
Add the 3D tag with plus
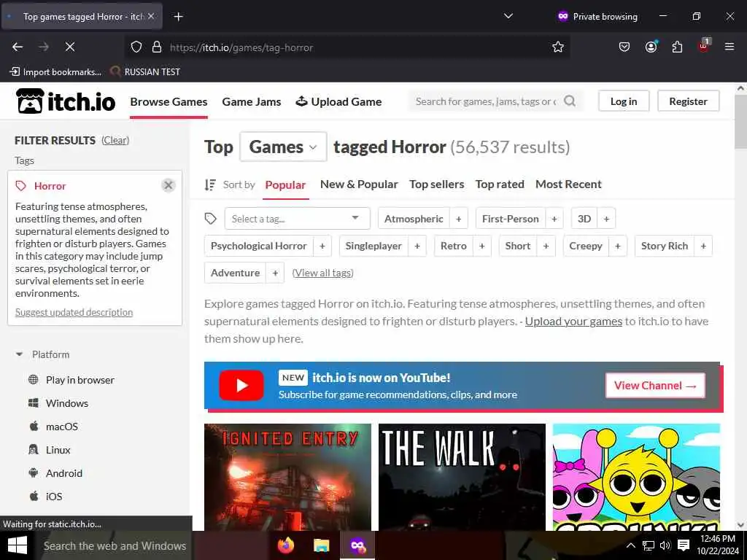(x=606, y=219)
